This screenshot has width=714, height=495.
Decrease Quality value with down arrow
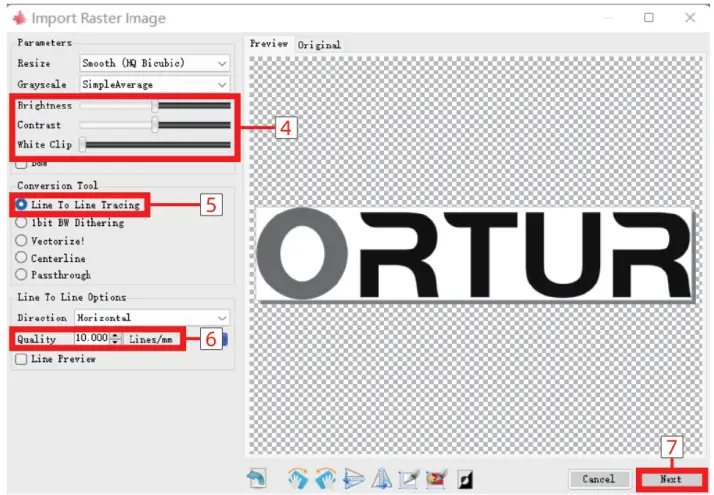coord(116,342)
